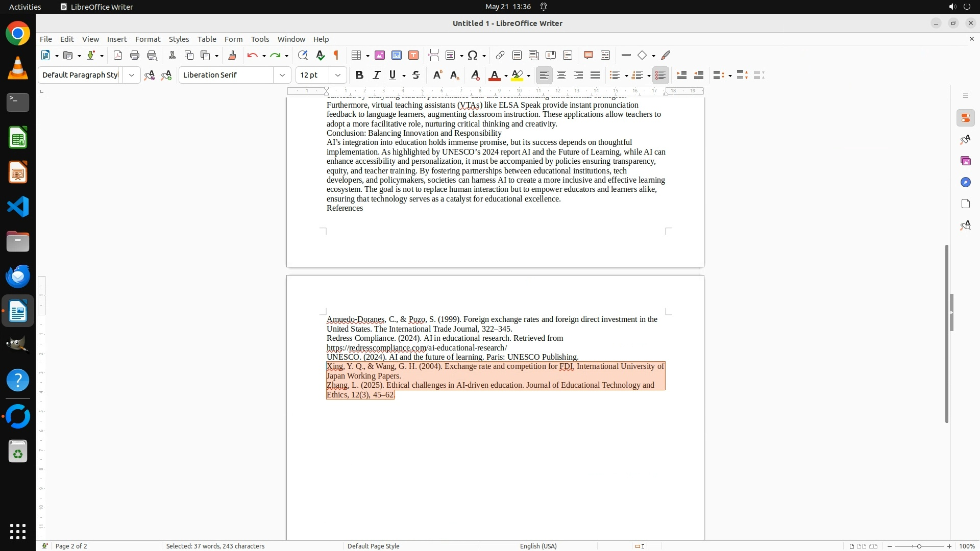Open the Find & Replace tool
980x551 pixels.
coord(303,55)
